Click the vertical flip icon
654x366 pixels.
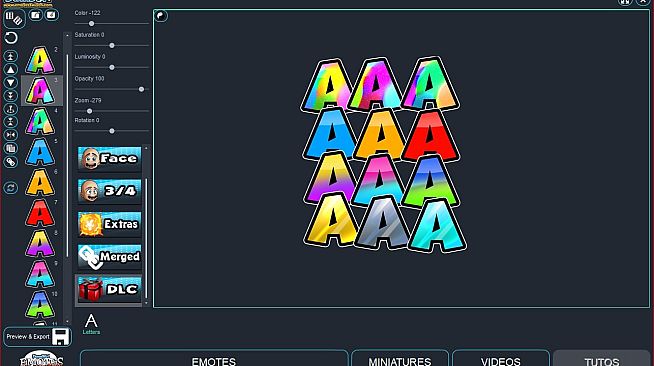tap(11, 122)
